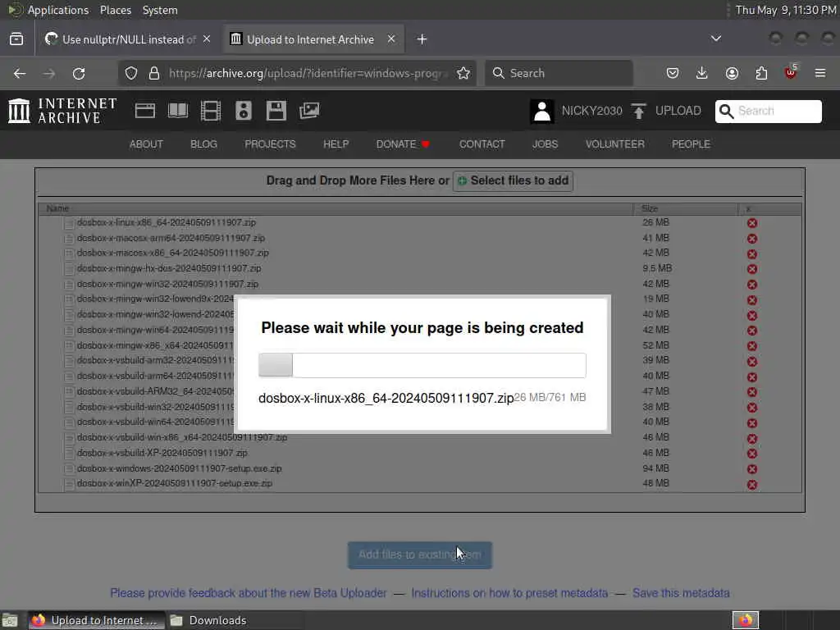Screen dimensions: 840x630
Task: Click Add files to existing item button
Action: coord(420,555)
